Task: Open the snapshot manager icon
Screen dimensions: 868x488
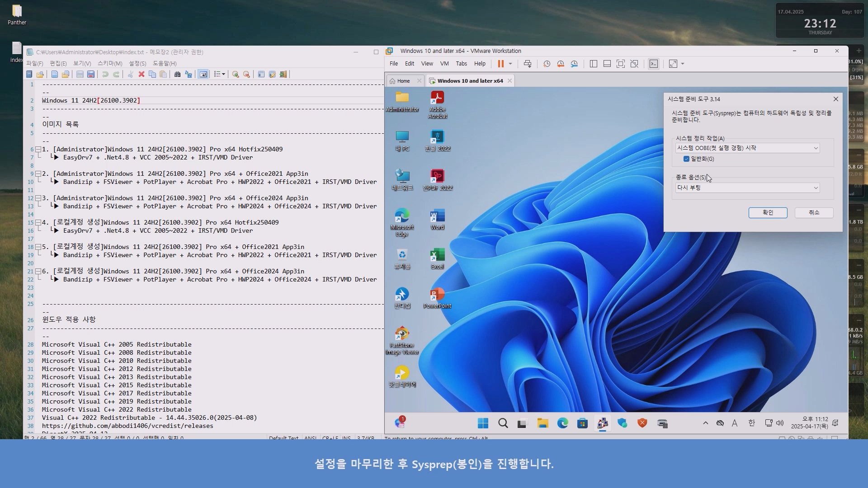Action: click(574, 64)
